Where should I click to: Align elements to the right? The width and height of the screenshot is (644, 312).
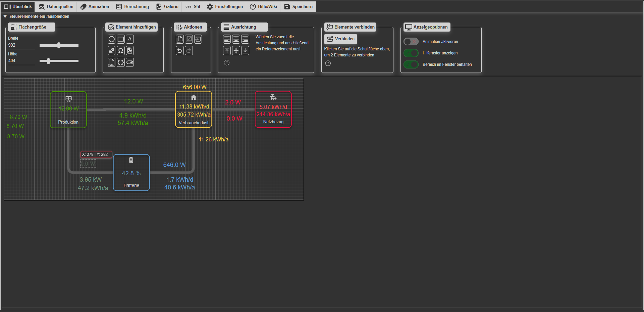tap(245, 39)
